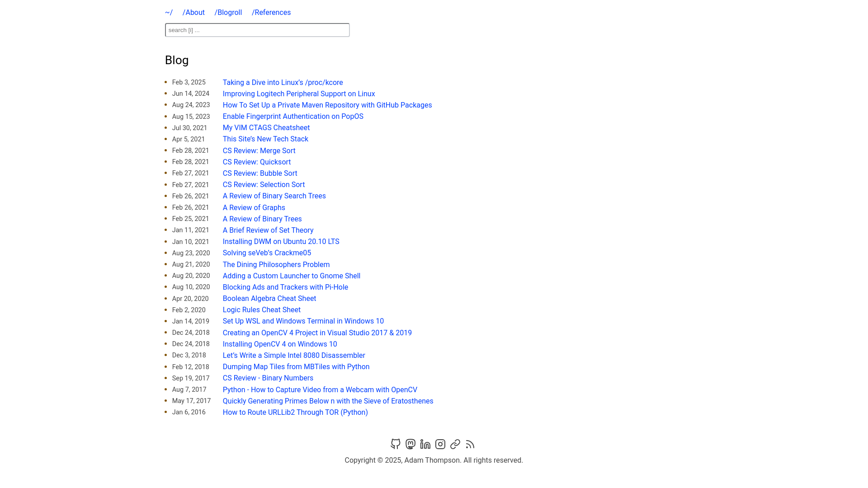Open Creating an OpenCV 4 Project post
Screen dimensions: 868x488
click(x=317, y=333)
